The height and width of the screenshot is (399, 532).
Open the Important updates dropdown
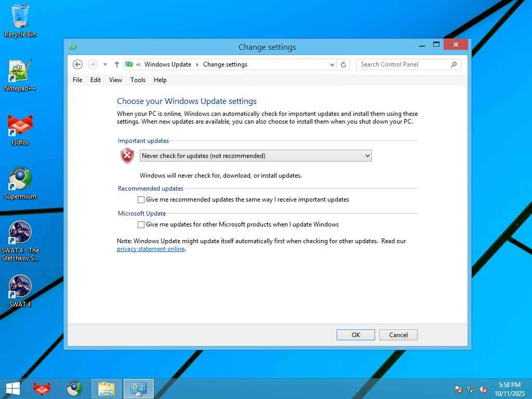(x=256, y=156)
